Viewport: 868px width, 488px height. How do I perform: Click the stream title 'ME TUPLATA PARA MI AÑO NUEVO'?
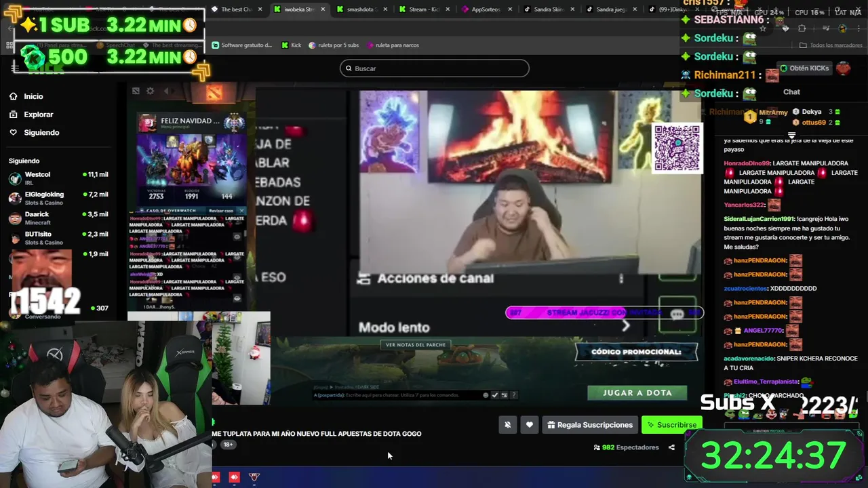(x=316, y=434)
